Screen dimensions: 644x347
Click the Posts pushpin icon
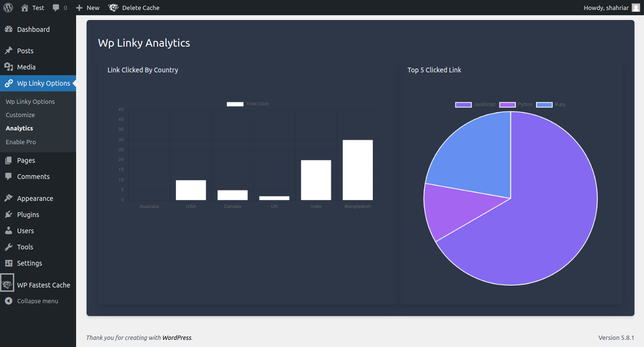(x=9, y=51)
